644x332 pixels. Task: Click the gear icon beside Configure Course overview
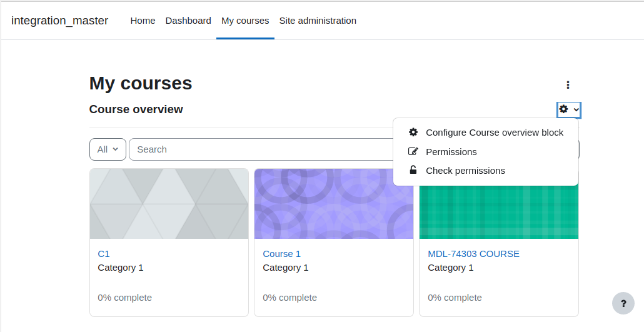(x=413, y=132)
